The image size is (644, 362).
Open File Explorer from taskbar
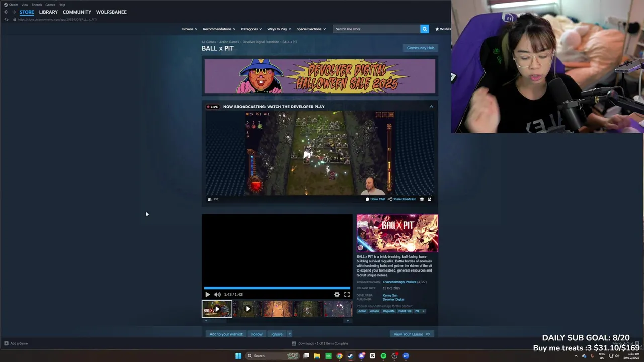click(317, 356)
